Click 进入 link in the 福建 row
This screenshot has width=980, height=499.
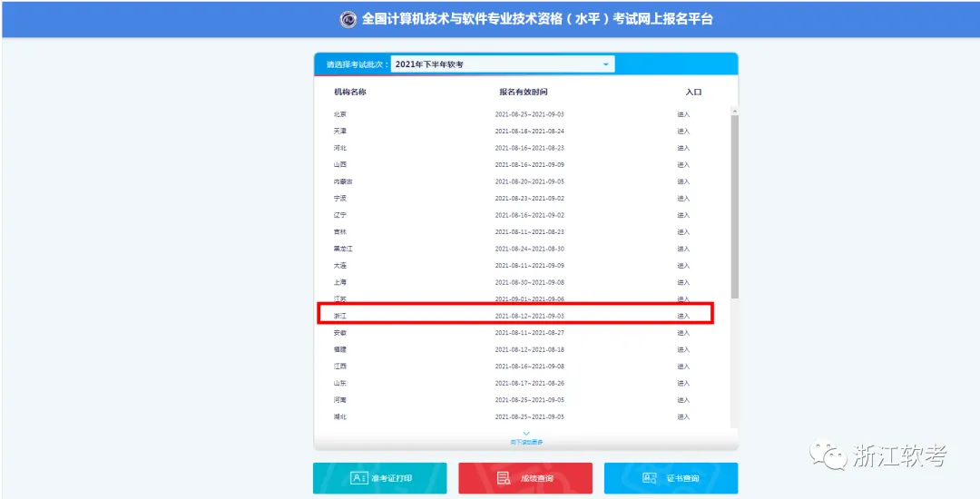pyautogui.click(x=683, y=349)
